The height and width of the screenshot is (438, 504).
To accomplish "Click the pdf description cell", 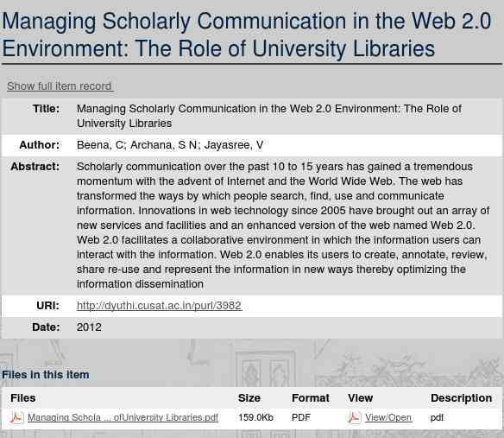I will coord(437,418).
